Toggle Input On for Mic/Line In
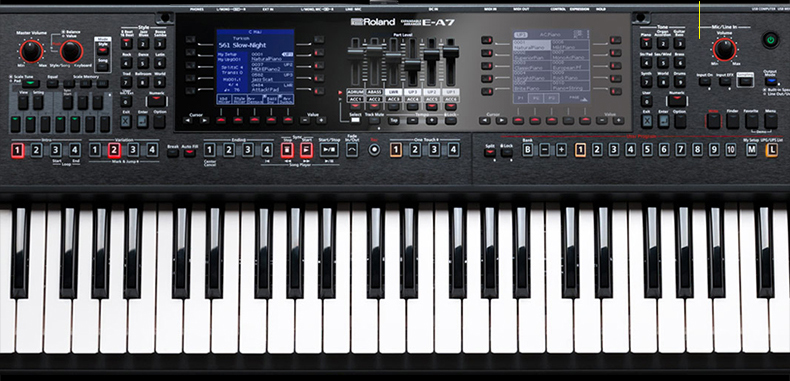This screenshot has height=381, width=790. pyautogui.click(x=705, y=82)
